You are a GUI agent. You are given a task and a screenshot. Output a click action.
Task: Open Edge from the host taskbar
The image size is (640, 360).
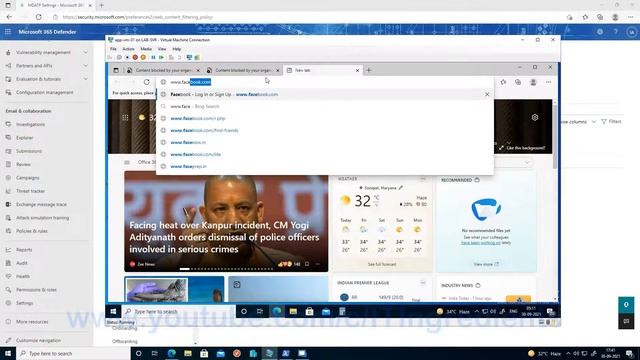[x=171, y=353]
